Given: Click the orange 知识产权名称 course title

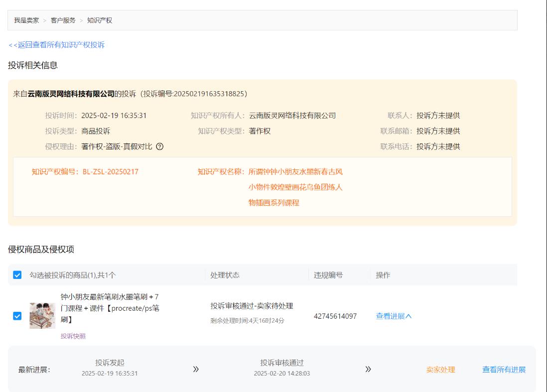Looking at the screenshot, I should (x=295, y=187).
